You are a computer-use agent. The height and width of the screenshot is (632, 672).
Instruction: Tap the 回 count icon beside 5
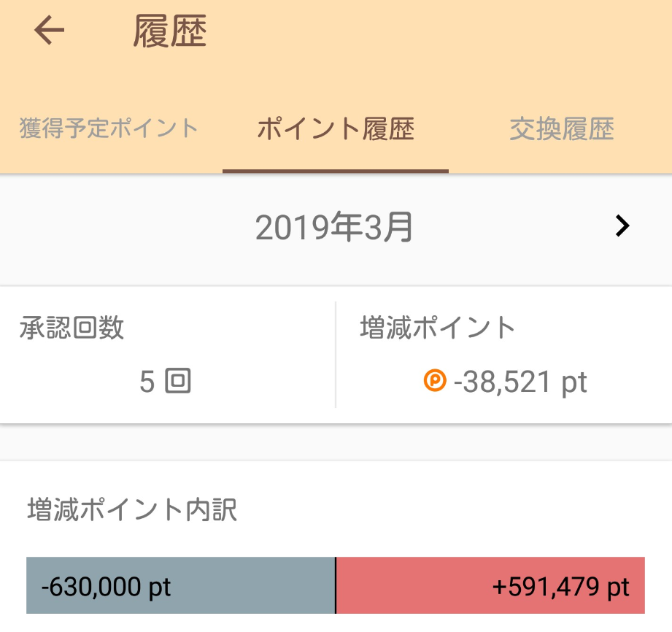point(178,381)
